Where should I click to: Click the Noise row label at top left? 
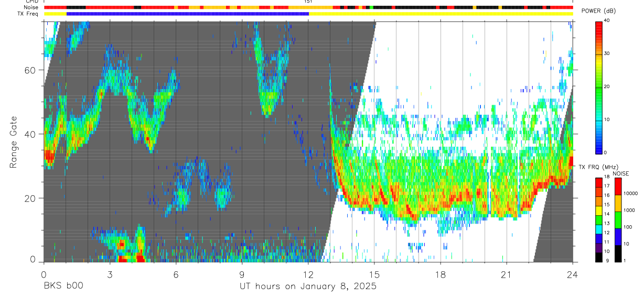click(31, 7)
